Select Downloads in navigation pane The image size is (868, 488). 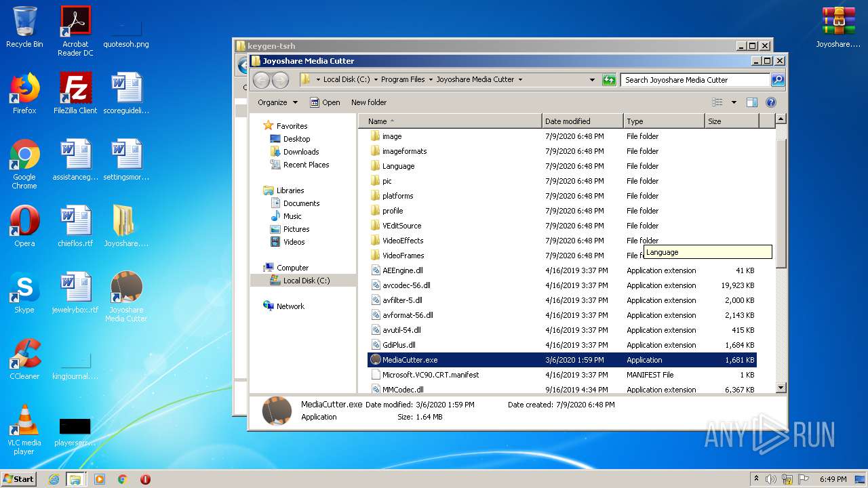click(x=294, y=152)
